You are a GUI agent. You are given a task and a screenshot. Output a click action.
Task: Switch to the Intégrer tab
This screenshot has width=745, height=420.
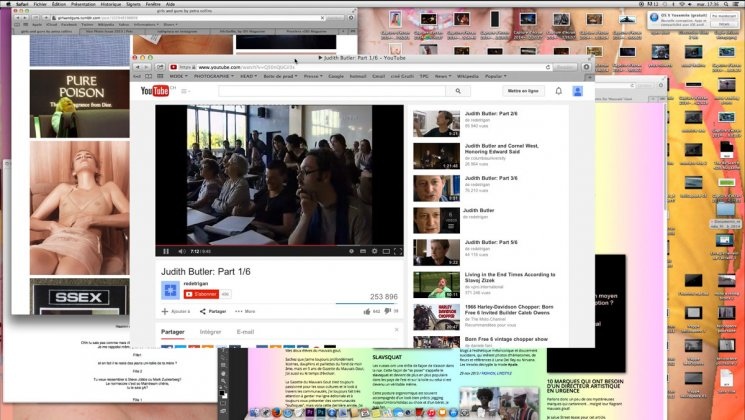pyautogui.click(x=211, y=331)
